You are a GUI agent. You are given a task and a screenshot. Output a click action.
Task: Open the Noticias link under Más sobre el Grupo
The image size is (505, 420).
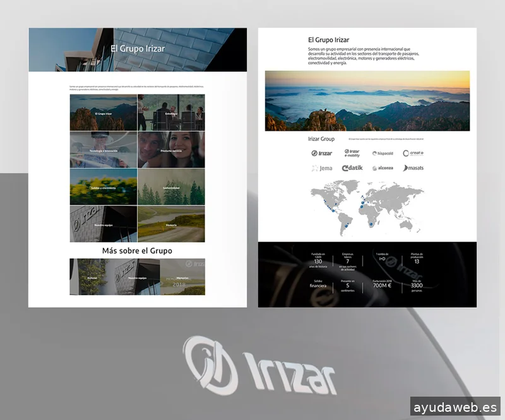pyautogui.click(x=92, y=277)
